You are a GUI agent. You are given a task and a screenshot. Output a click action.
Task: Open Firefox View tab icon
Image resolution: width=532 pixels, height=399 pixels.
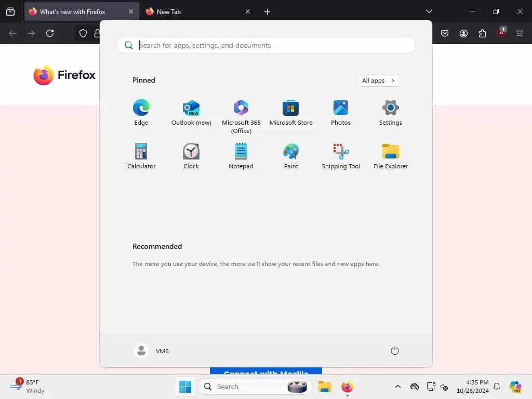tap(10, 11)
